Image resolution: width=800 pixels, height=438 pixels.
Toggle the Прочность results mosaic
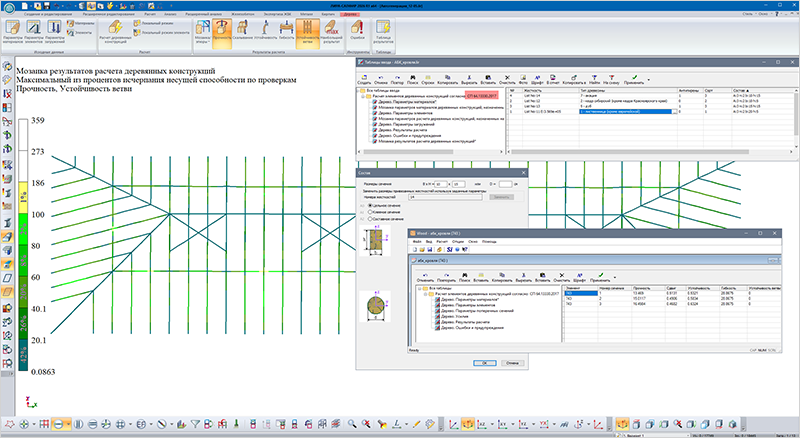[x=222, y=32]
